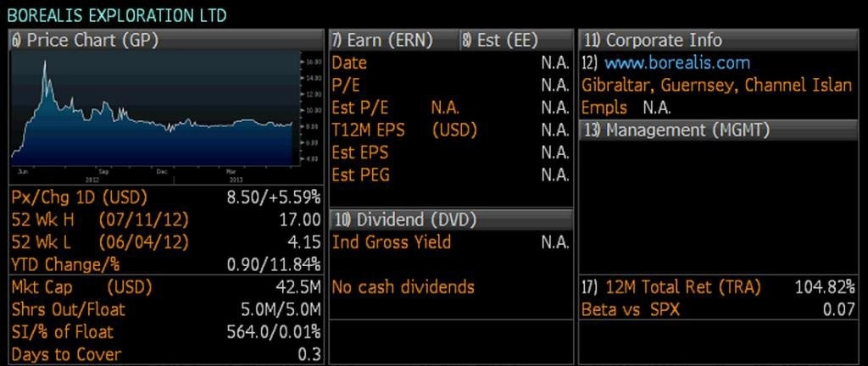Open the Dividend (DVD) section
Viewport: 868px width, 366px height.
(451, 219)
